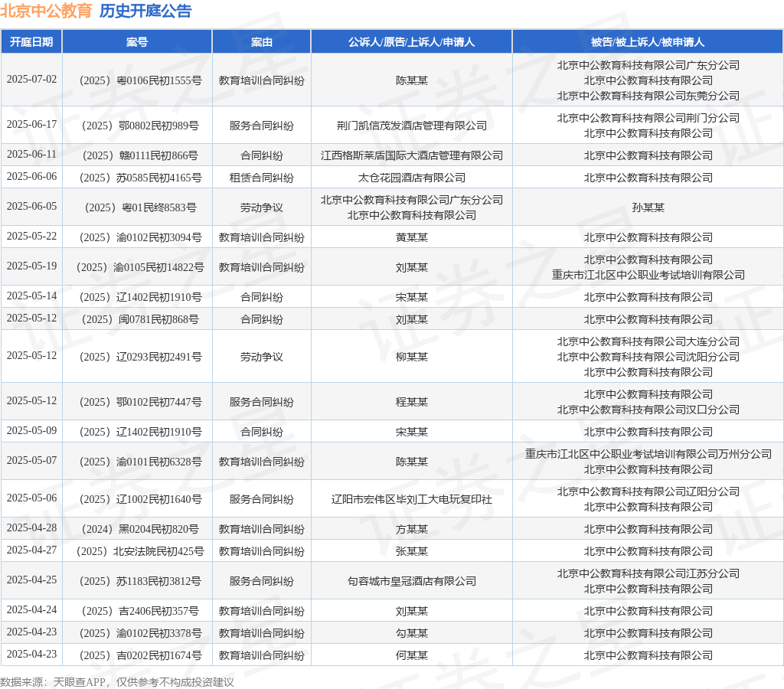Select the date cell 2025-07-02
This screenshot has height=689, width=784.
point(31,80)
